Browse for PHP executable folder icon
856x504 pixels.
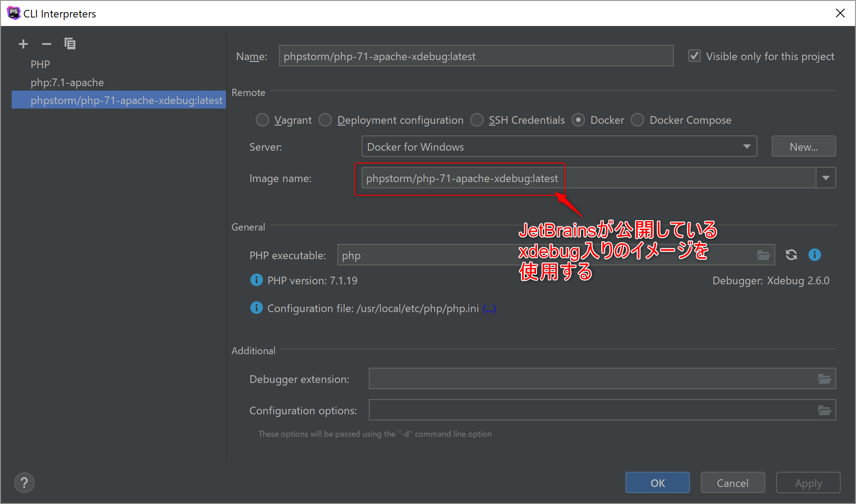[x=764, y=255]
